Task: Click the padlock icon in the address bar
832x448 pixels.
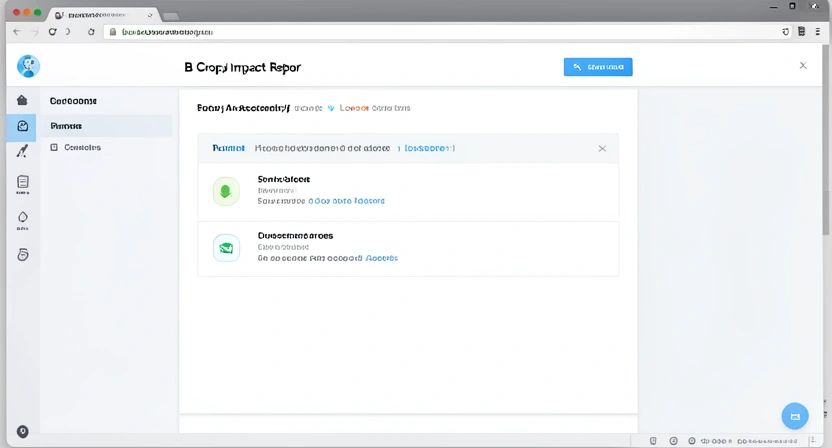Action: tap(112, 32)
